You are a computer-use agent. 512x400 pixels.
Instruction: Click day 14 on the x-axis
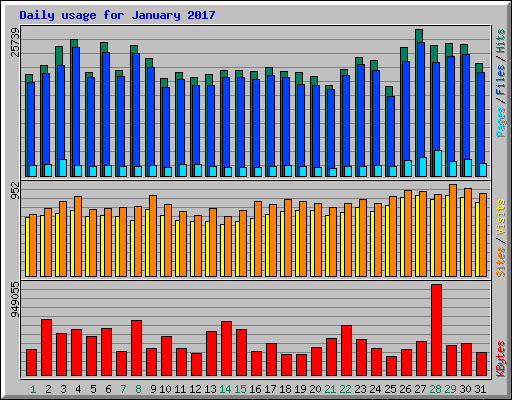(225, 389)
